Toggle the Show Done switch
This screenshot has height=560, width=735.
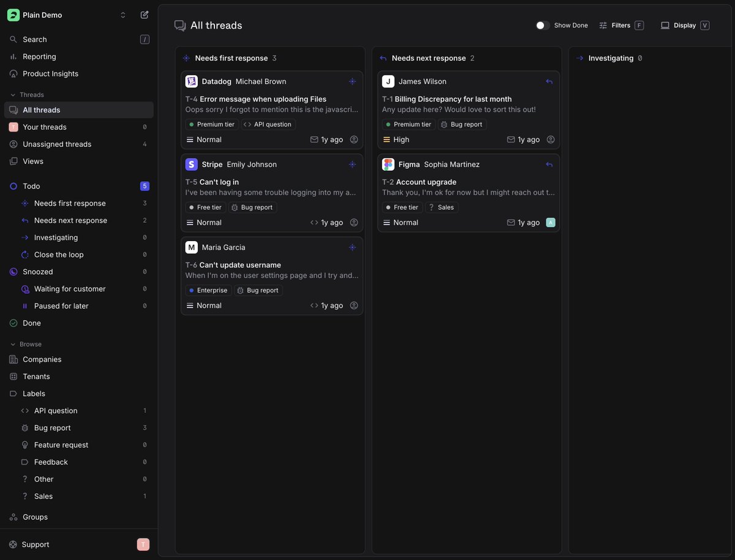point(542,25)
